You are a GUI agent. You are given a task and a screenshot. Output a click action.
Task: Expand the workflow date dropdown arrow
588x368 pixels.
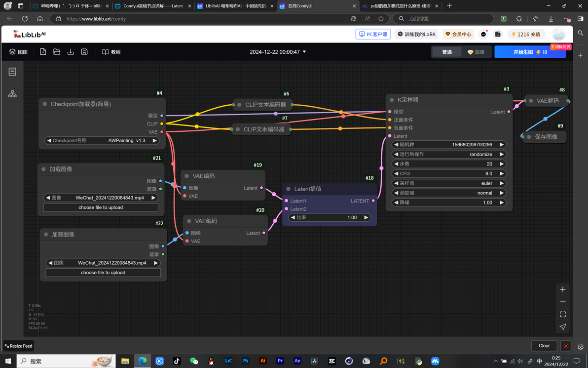point(304,52)
